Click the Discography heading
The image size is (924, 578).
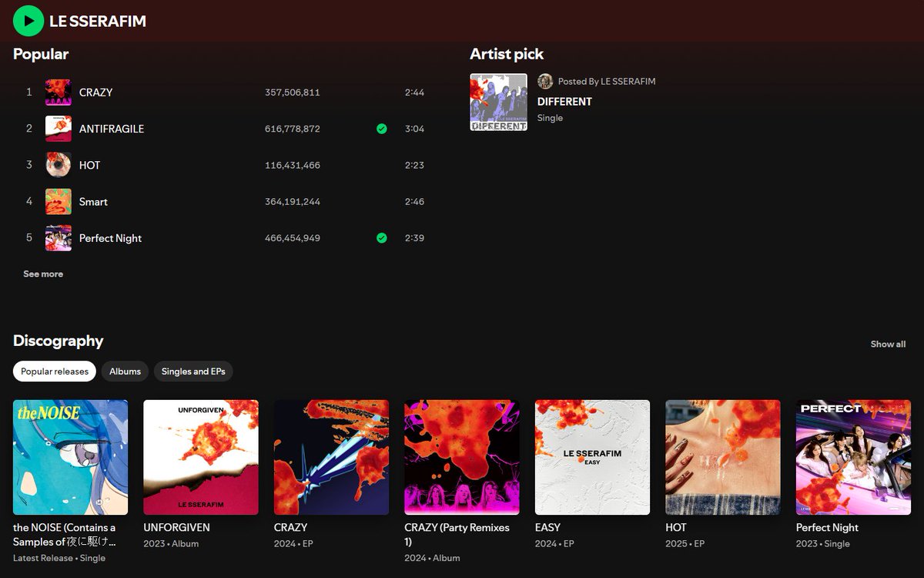click(58, 341)
